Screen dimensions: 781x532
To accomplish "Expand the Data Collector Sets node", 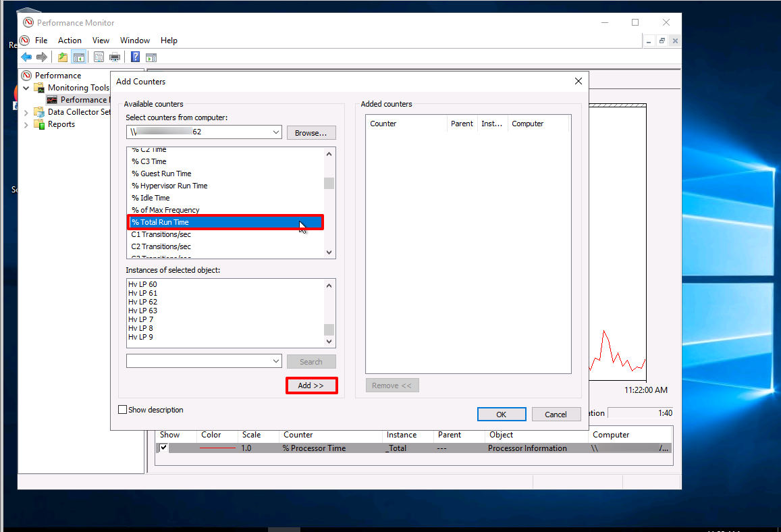I will click(x=26, y=112).
